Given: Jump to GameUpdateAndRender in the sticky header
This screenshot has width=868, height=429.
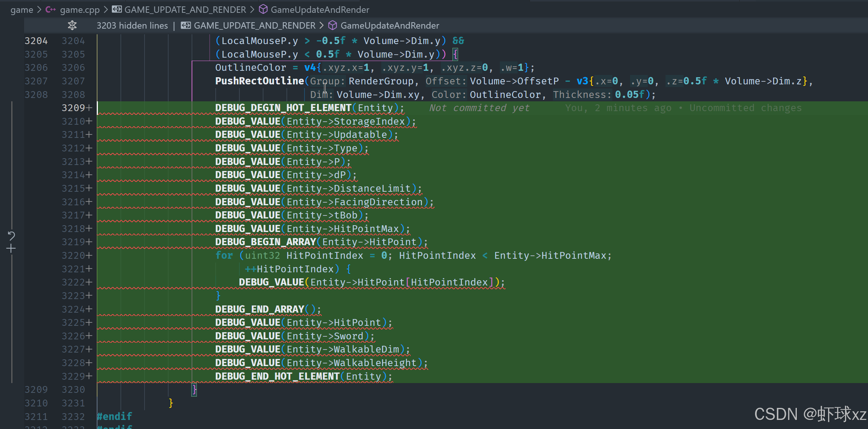Looking at the screenshot, I should click(x=390, y=25).
